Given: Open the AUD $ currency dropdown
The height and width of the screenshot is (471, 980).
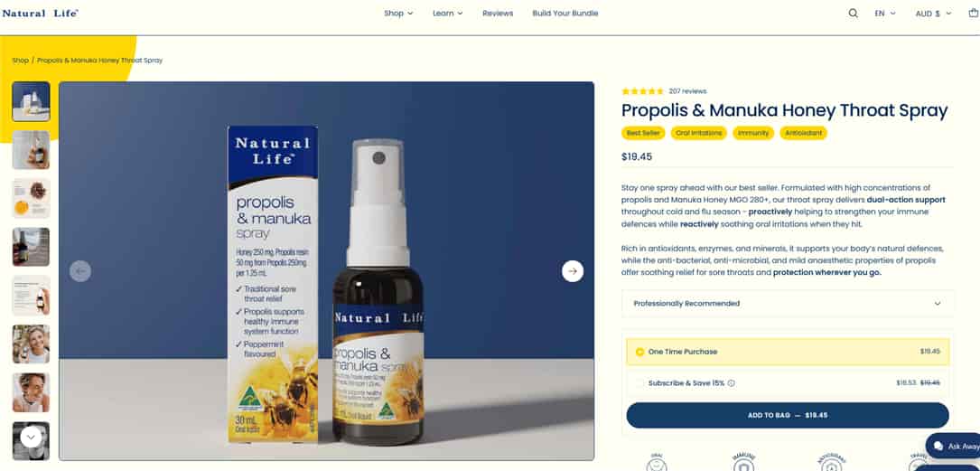Looking at the screenshot, I should [x=933, y=14].
